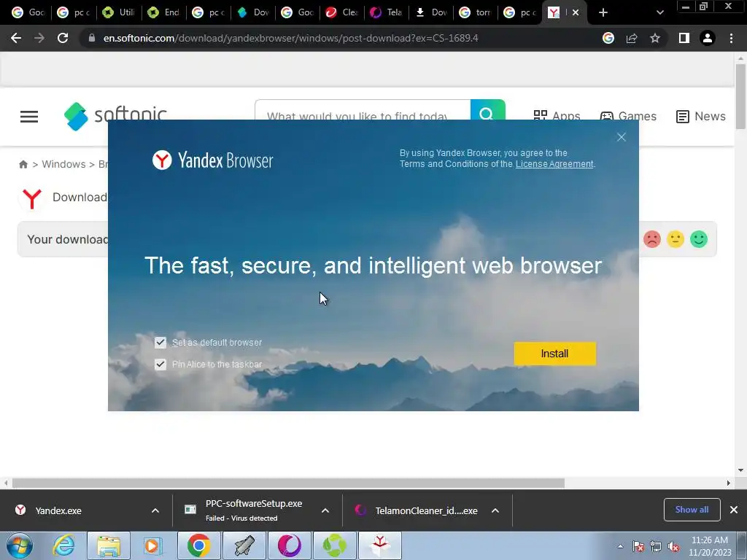Open the Windows Start button
747x560 pixels.
(20, 545)
